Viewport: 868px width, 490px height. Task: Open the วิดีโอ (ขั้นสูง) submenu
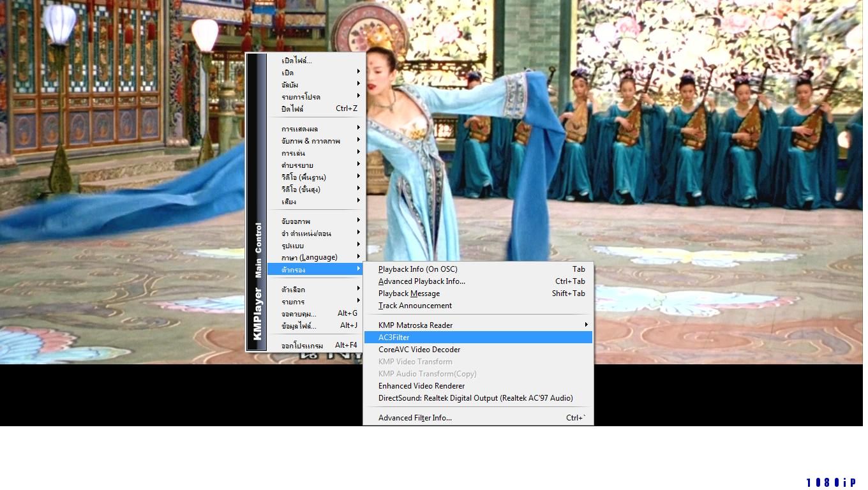[315, 189]
